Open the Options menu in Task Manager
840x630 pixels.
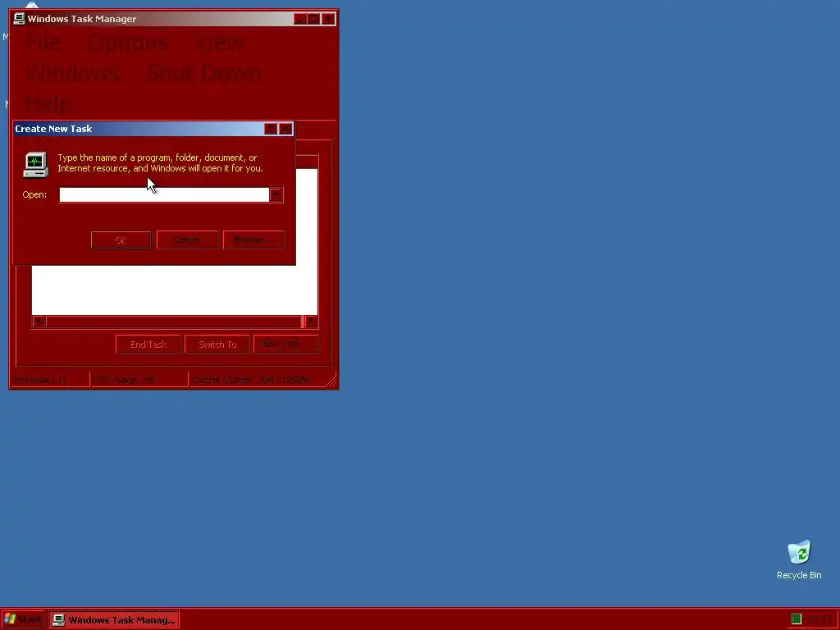pyautogui.click(x=127, y=43)
